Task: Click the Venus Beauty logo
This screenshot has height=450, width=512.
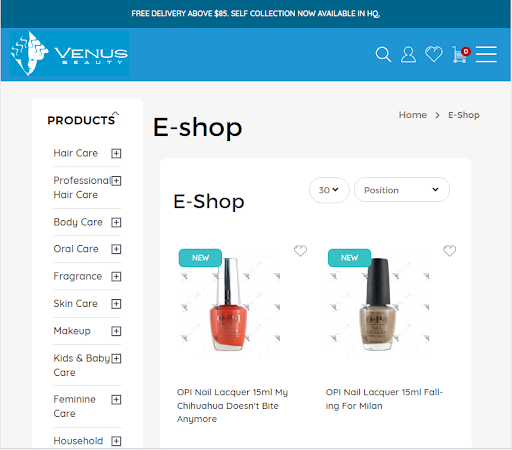Action: [69, 54]
